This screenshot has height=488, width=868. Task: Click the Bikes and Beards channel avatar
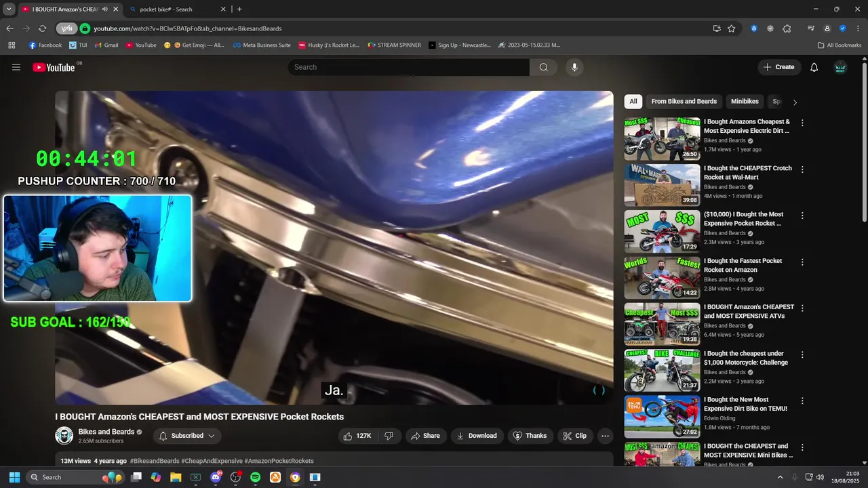(64, 436)
